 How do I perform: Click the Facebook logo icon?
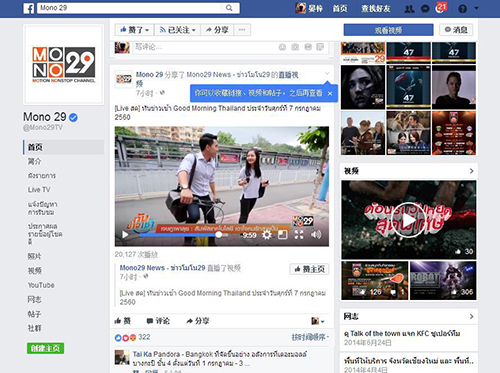tap(29, 8)
